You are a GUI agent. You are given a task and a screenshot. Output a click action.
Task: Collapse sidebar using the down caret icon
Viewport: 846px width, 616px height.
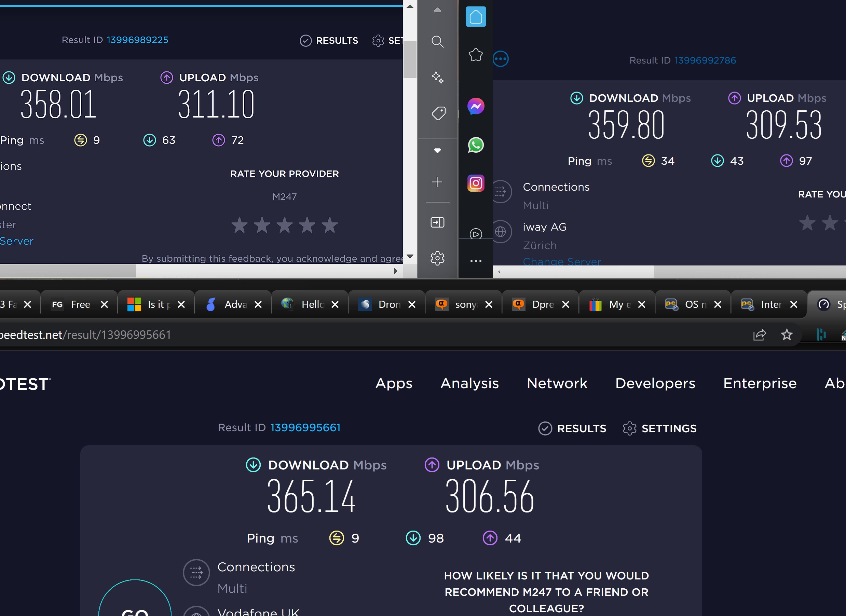437,151
